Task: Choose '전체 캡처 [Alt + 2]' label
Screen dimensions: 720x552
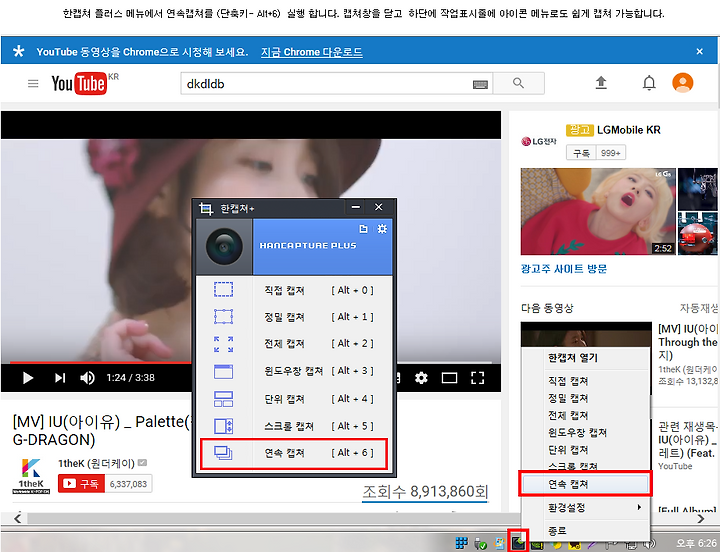Action: (x=319, y=344)
